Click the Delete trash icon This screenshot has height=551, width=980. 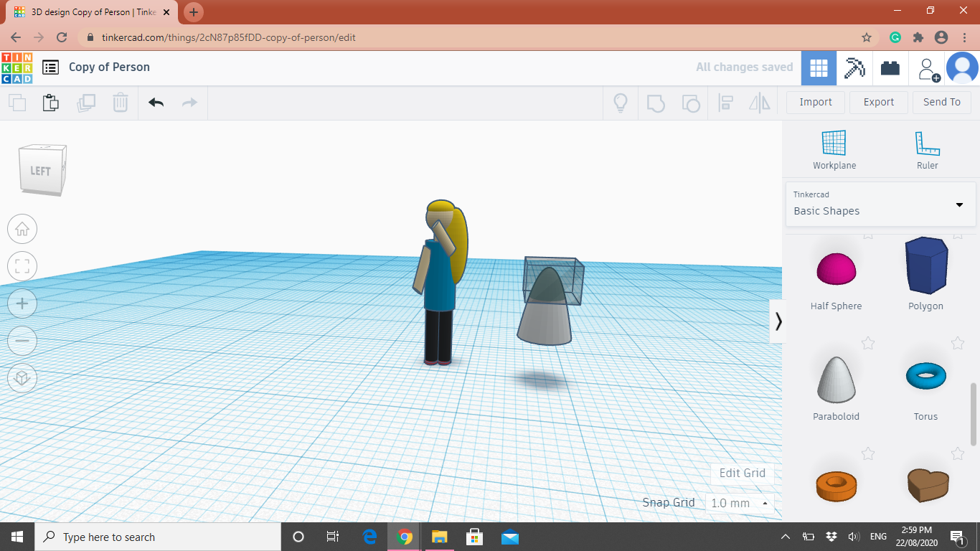120,103
